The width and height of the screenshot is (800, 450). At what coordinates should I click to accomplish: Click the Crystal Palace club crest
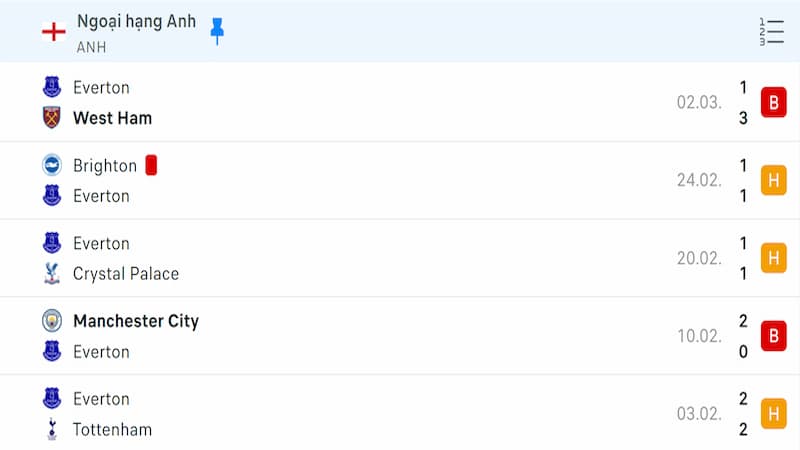point(52,273)
